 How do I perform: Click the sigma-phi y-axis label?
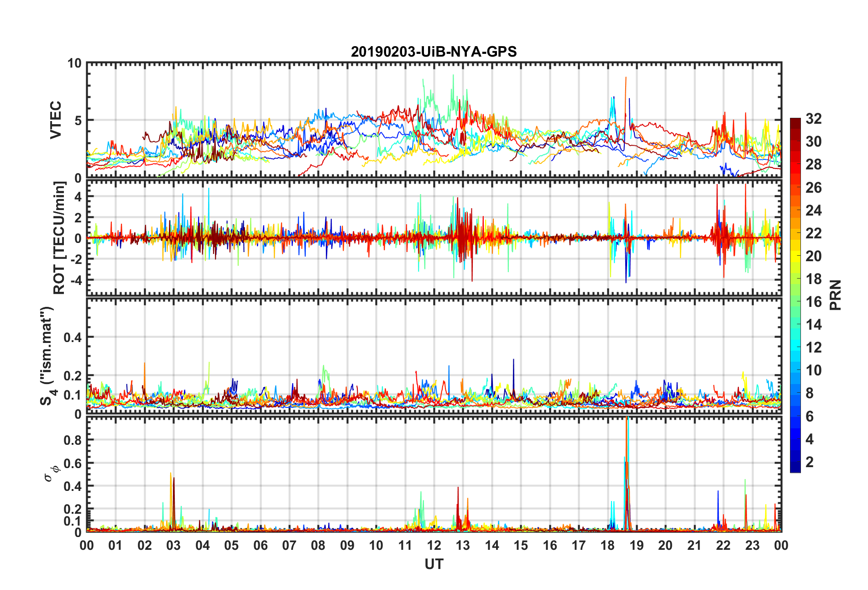51,473
